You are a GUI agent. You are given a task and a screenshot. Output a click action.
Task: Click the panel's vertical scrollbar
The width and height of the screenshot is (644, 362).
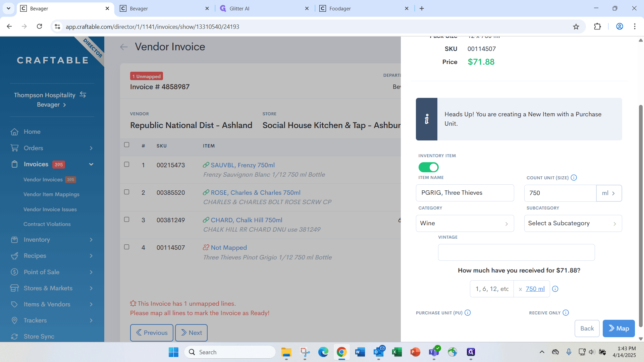[641, 216]
